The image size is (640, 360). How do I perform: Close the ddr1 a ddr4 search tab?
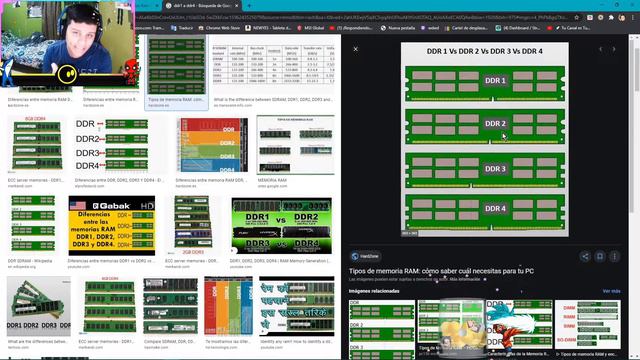click(236, 6)
